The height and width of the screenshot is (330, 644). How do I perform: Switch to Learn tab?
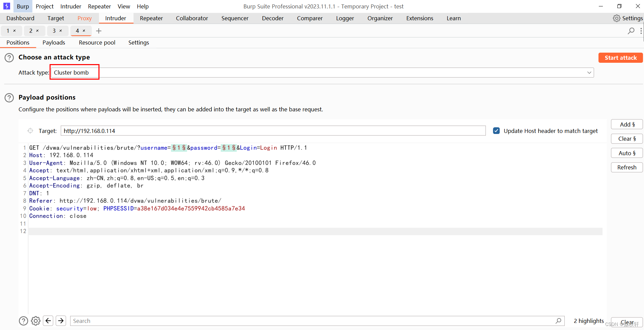point(454,18)
